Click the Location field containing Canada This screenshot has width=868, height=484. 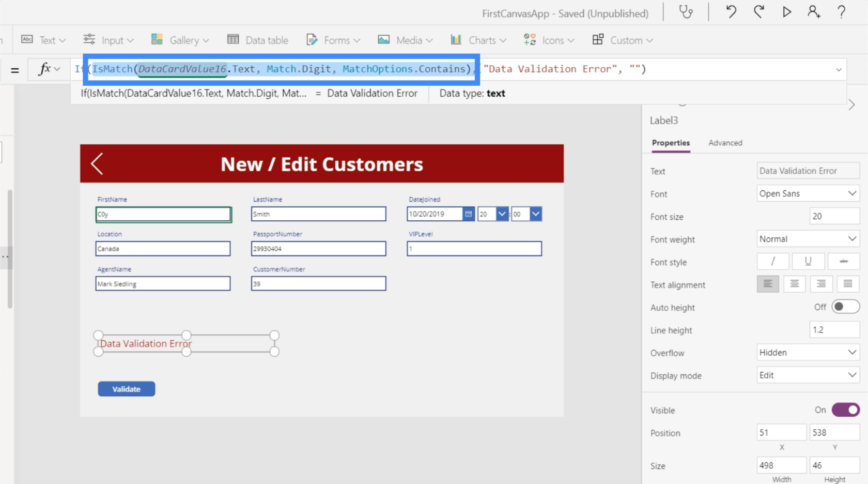163,249
